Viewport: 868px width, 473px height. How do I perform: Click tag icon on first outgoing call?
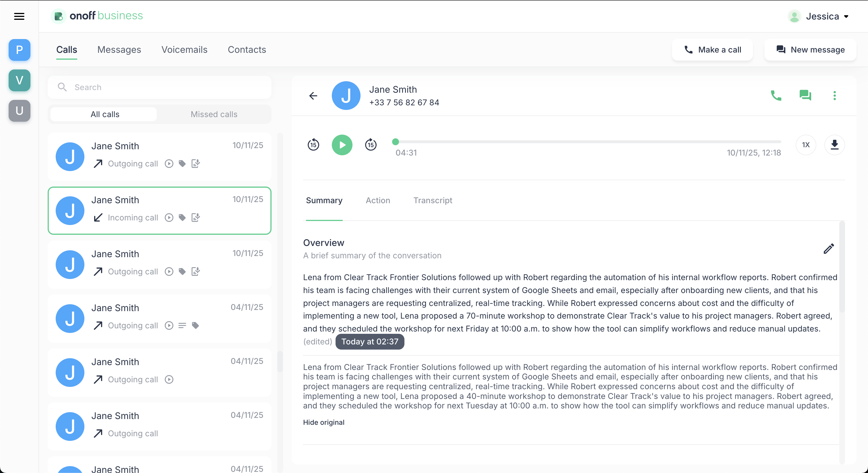click(182, 164)
